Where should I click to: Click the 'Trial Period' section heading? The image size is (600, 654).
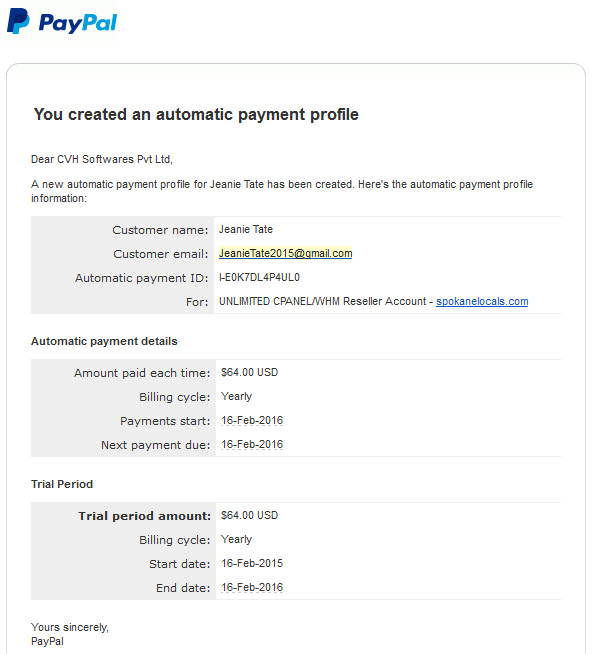coord(62,484)
